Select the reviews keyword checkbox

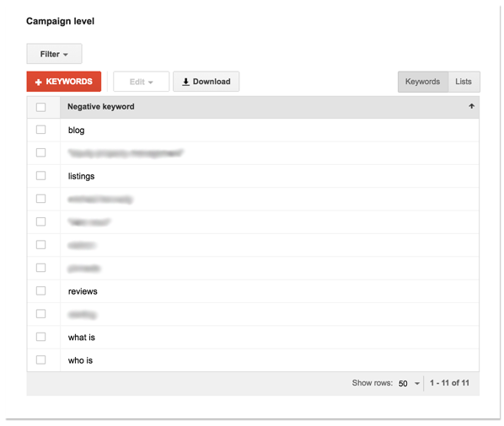coord(40,290)
